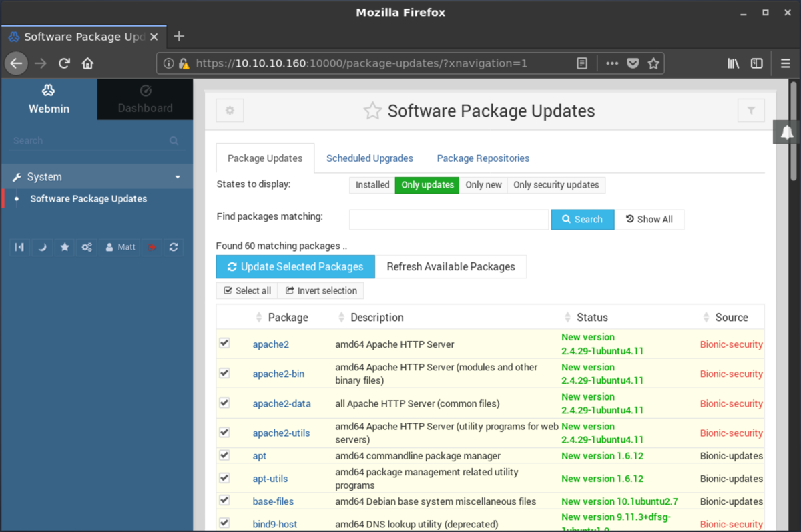Image resolution: width=801 pixels, height=532 pixels.
Task: Click Update Selected Packages
Action: coord(295,266)
